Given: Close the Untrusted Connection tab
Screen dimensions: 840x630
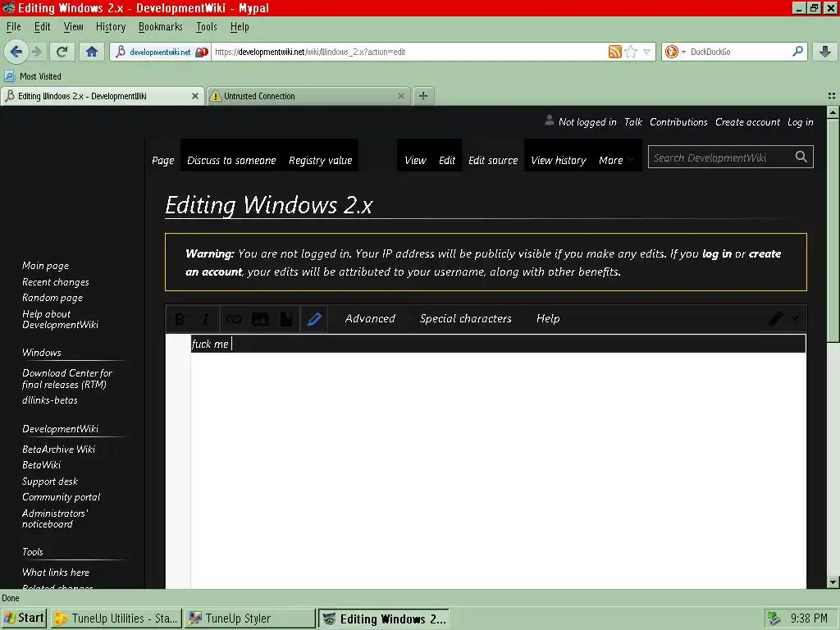Looking at the screenshot, I should click(x=400, y=96).
